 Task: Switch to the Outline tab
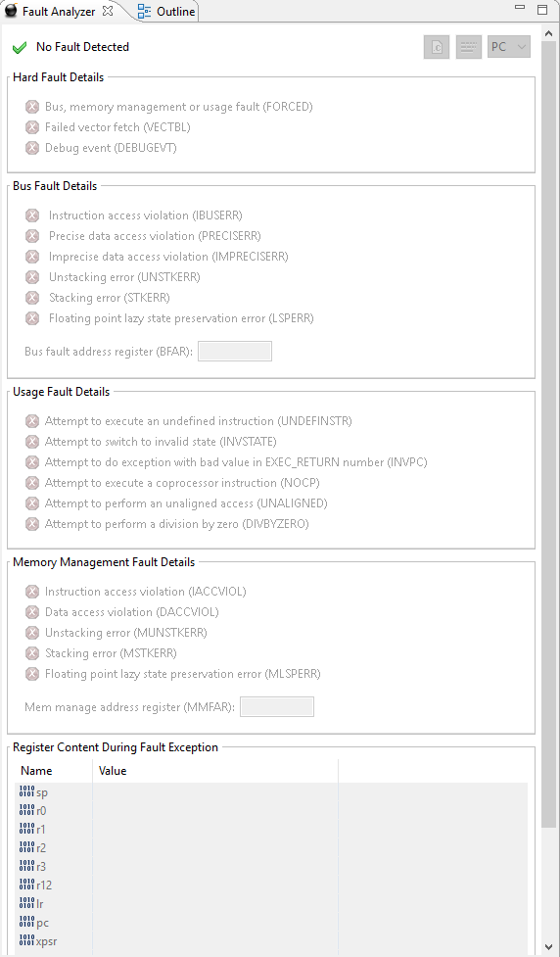point(165,11)
